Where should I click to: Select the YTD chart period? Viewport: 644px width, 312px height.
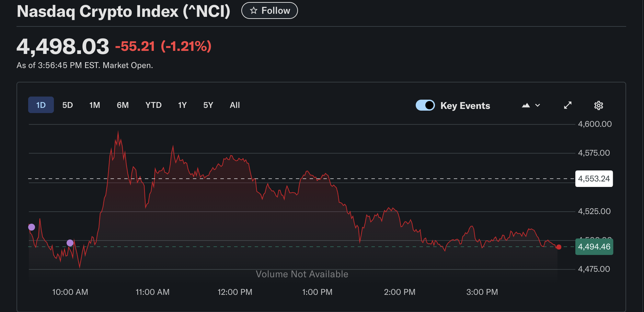click(x=153, y=105)
